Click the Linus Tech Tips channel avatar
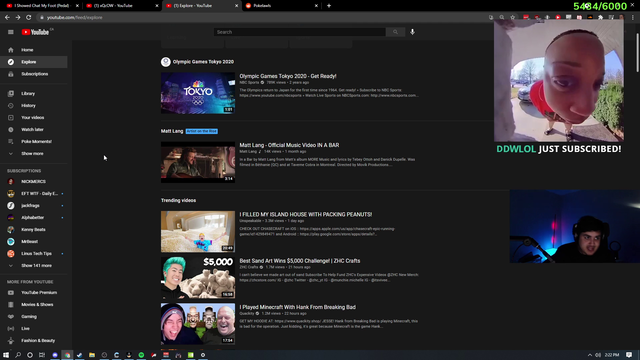This screenshot has width=640, height=360. [x=11, y=253]
